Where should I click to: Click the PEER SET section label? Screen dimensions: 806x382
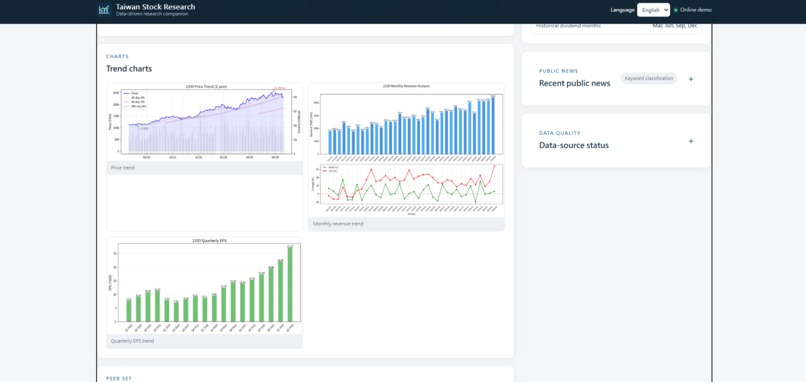[119, 378]
